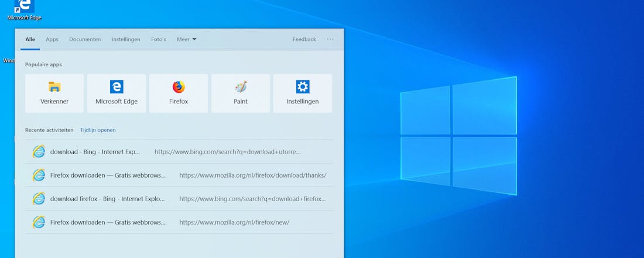Screen dimensions: 644x258
Task: Open the Tijdlijn openen link
Action: [98, 130]
